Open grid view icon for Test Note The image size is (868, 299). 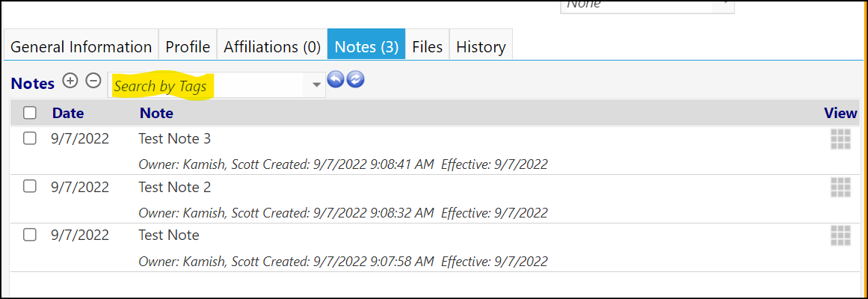(840, 236)
